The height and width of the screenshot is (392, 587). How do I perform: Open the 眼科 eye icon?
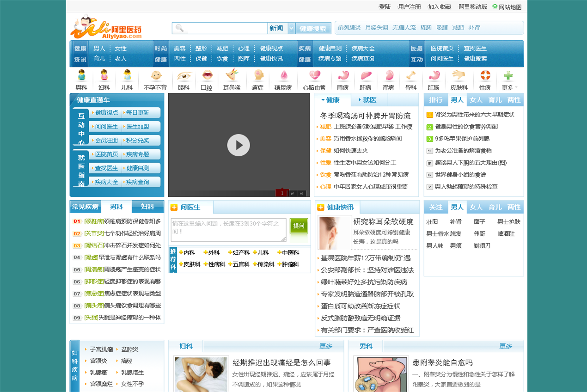[184, 75]
